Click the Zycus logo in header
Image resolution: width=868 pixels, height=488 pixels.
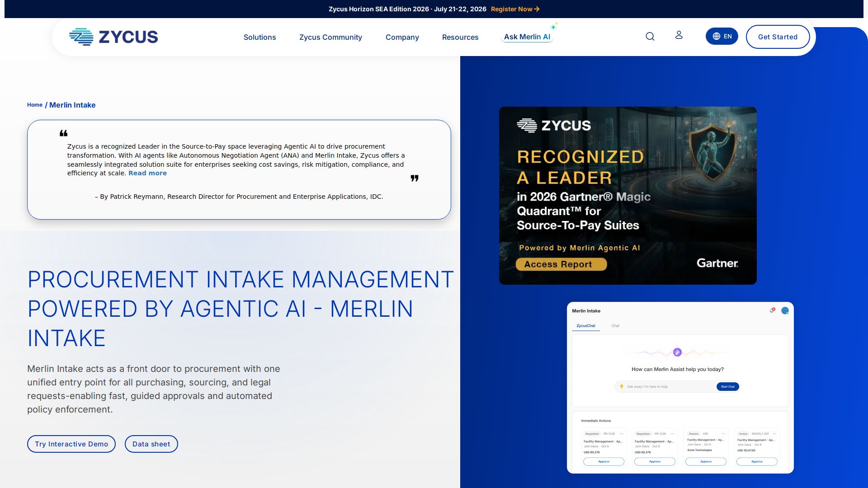tap(113, 37)
